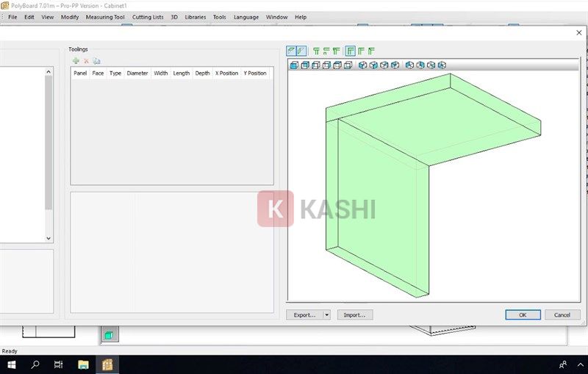The height and width of the screenshot is (374, 588).
Task: Choose the fourth cube render mode icon
Action: [x=326, y=65]
